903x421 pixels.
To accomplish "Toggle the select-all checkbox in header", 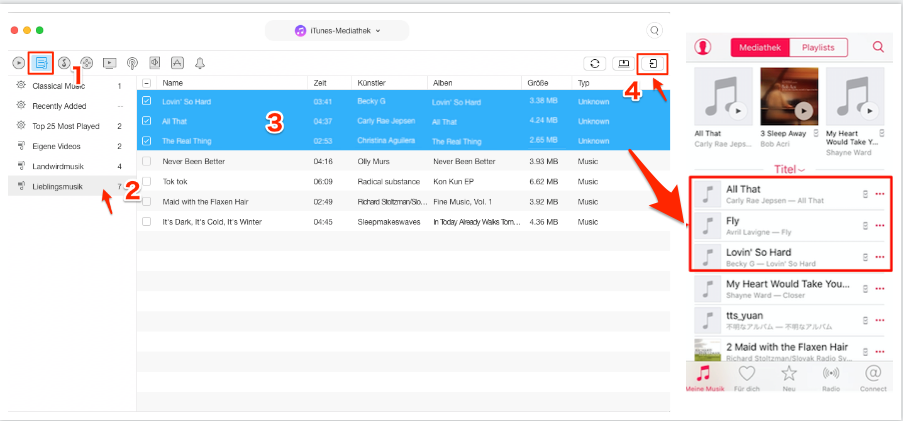I will tap(147, 83).
